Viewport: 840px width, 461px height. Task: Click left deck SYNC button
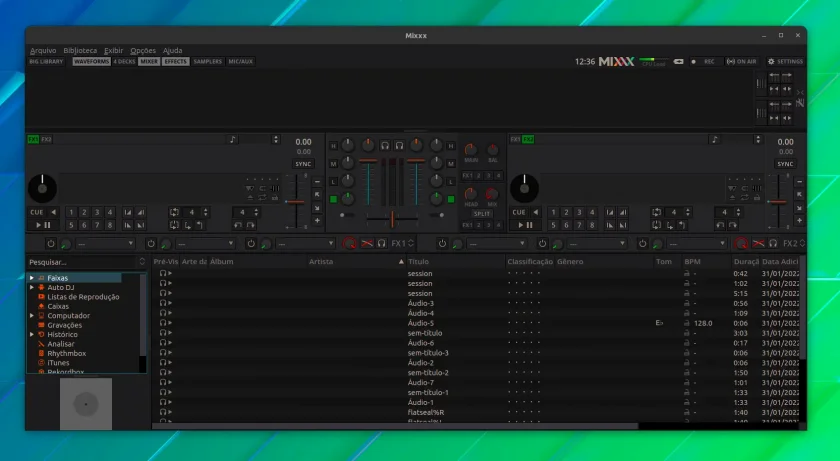[x=303, y=164]
